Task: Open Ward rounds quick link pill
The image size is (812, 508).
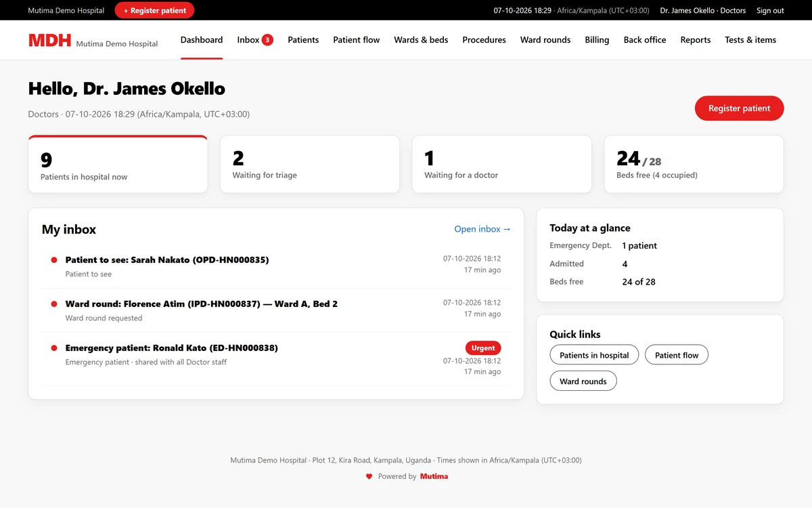Action: pos(583,381)
